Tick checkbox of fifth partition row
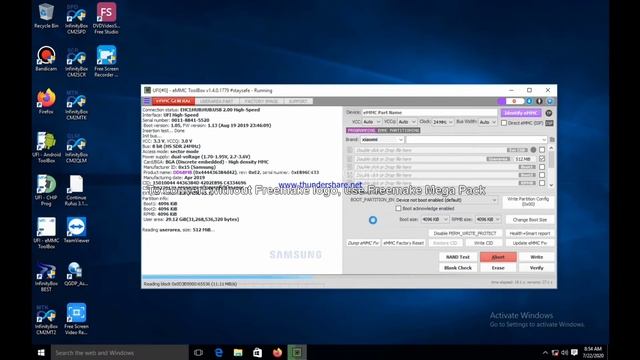This screenshot has height=360, width=640. 542,183
